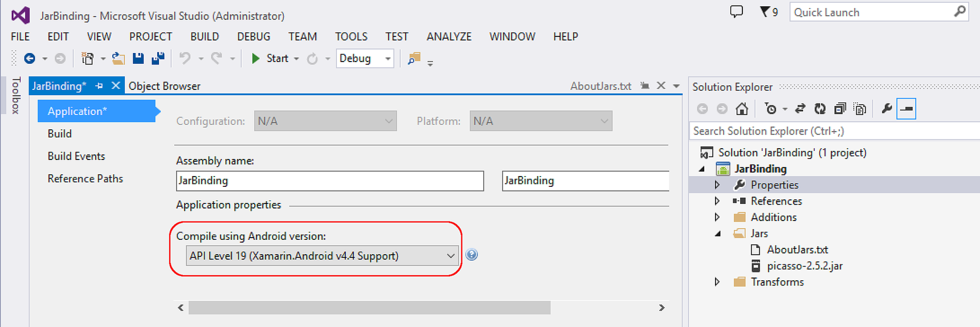
Task: Click the Start debugging button
Action: click(271, 58)
